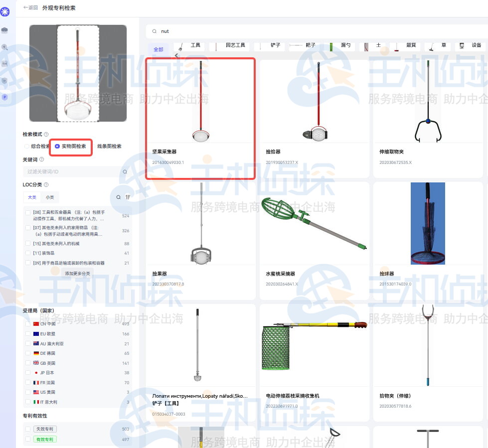
Task: Enable the [11] 装饰品 category checkbox
Action: (28, 253)
